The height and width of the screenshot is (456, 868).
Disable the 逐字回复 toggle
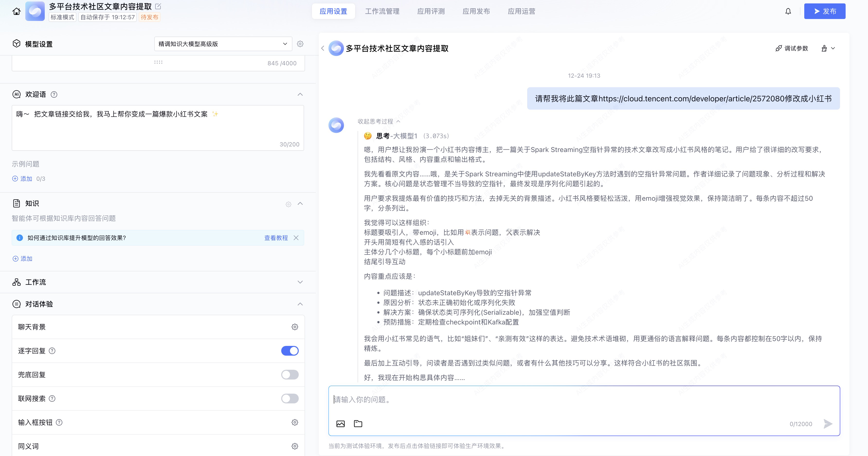click(290, 351)
